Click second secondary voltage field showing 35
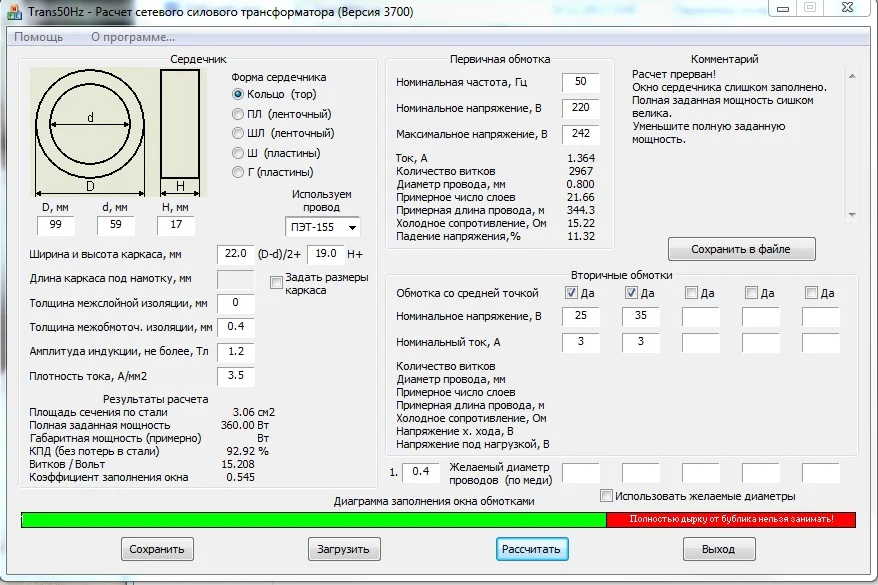 point(641,316)
